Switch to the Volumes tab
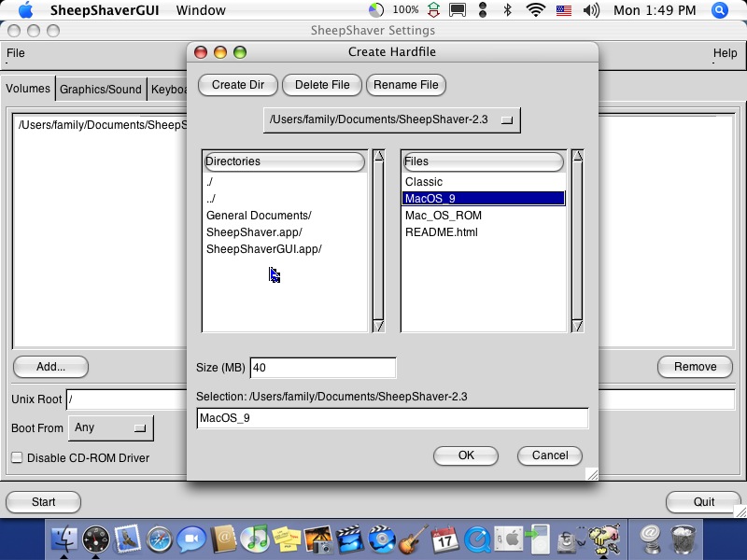This screenshot has width=747, height=560. tap(28, 89)
